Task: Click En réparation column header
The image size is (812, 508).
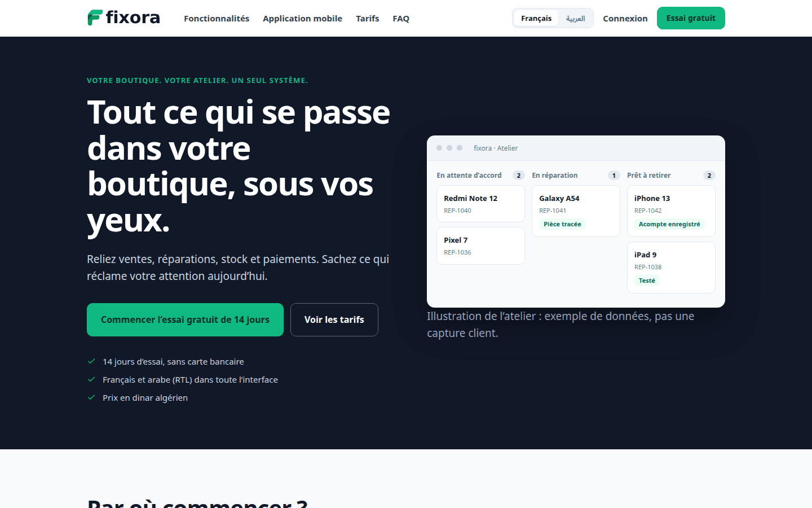Action: coord(555,176)
